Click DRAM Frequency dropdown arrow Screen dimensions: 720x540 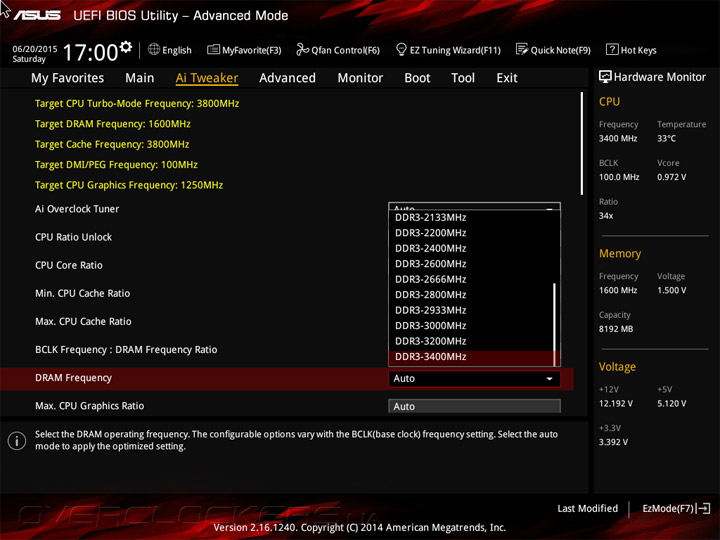549,379
